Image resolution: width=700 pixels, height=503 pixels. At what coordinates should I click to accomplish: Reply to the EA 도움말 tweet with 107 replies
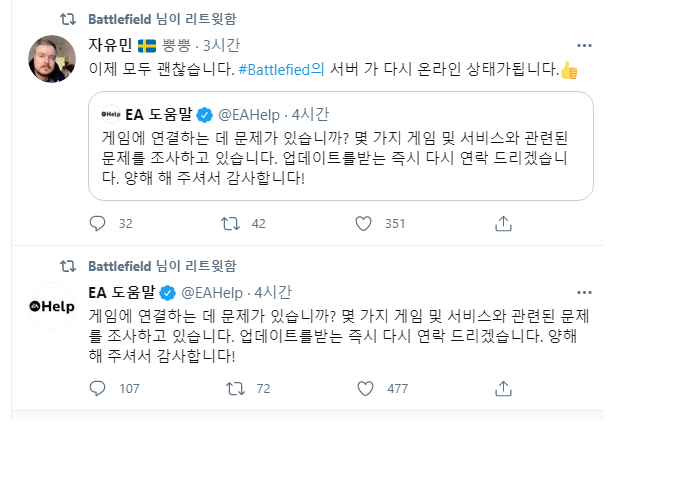tap(98, 388)
